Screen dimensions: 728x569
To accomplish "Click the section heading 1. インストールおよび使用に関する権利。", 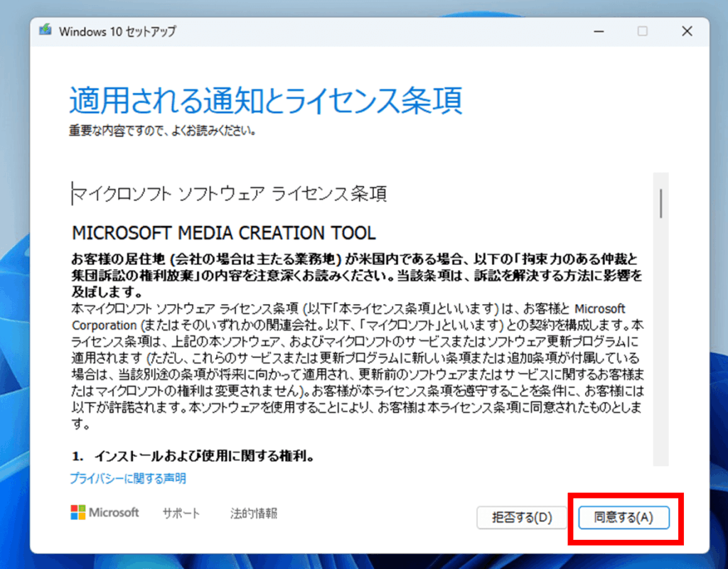I will [193, 456].
